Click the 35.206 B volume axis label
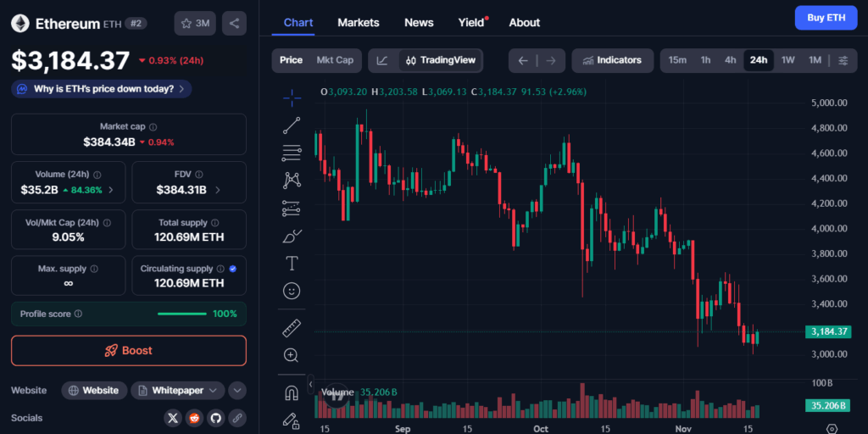This screenshot has width=868, height=434. coord(827,405)
